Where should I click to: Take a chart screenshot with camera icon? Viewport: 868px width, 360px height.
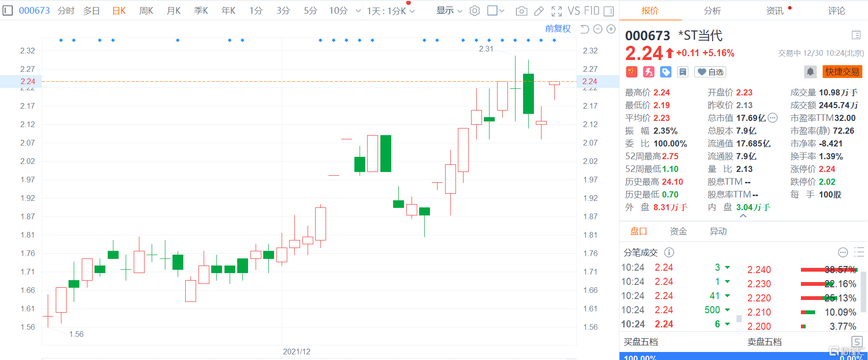click(x=521, y=11)
